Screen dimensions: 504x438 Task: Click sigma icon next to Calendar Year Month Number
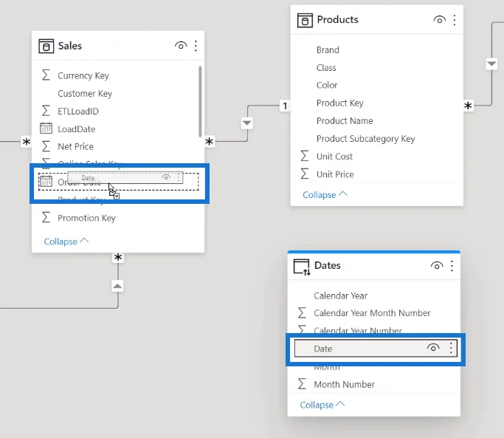coord(302,312)
